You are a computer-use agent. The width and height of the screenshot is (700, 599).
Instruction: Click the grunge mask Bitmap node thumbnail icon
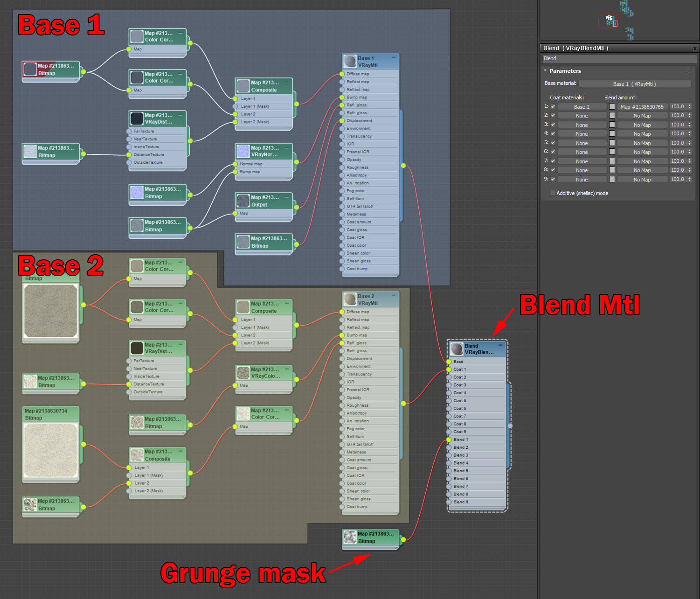[350, 537]
